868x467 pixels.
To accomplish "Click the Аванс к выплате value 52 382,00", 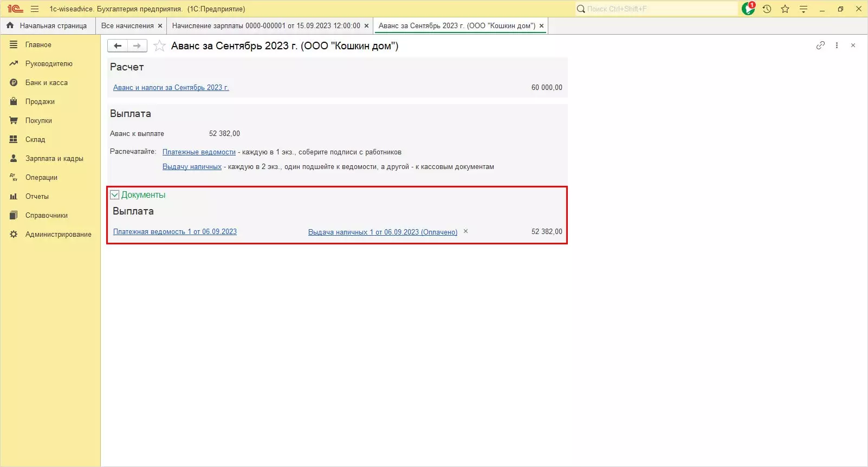I will (x=224, y=133).
